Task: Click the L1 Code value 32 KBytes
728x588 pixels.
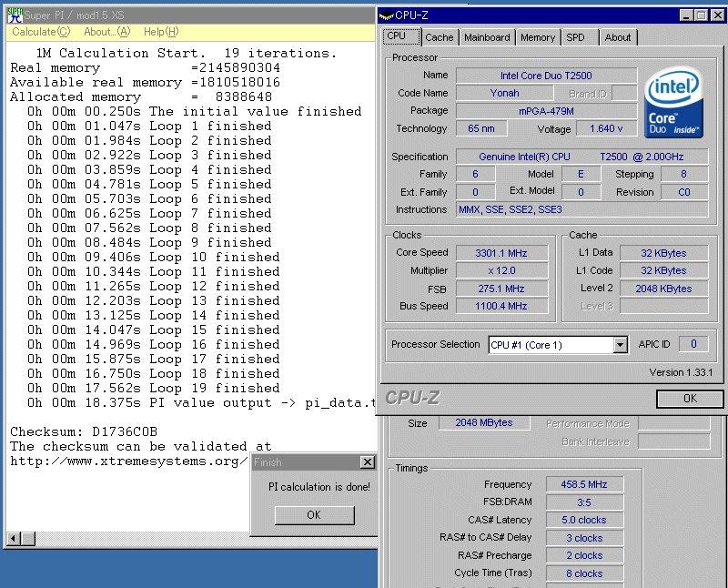Action: (664, 270)
